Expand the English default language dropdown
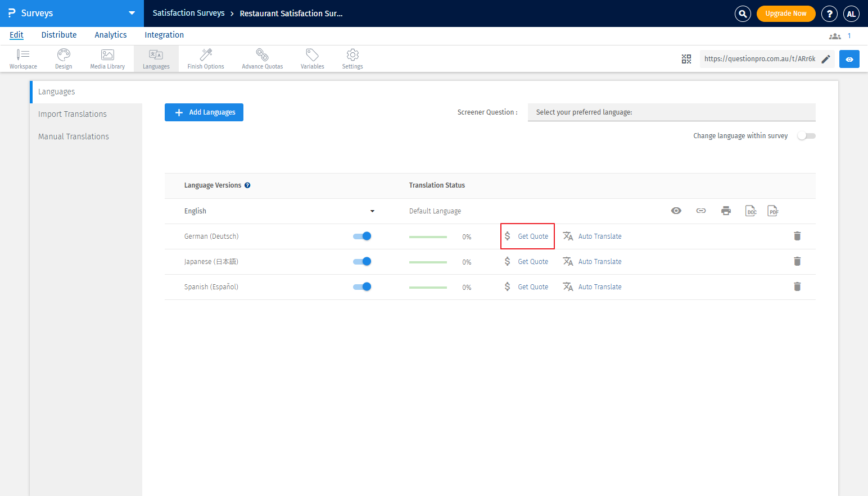The image size is (868, 496). coord(372,211)
